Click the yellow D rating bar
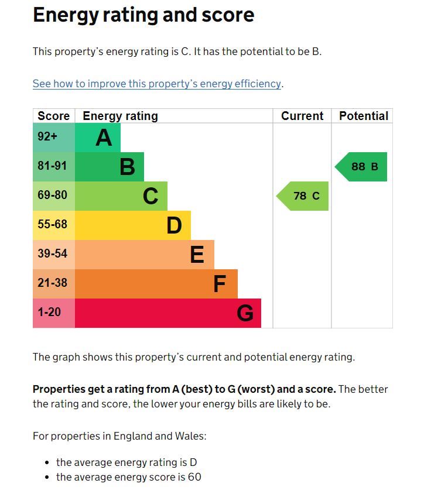This screenshot has height=504, width=431. 133,225
